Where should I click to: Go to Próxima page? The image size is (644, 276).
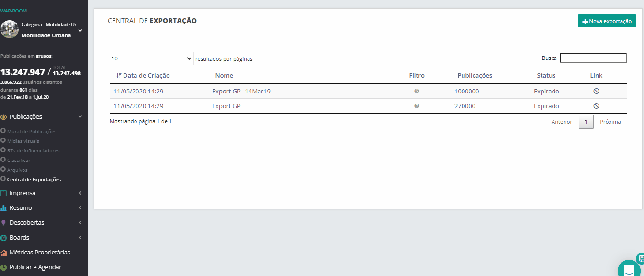click(610, 122)
